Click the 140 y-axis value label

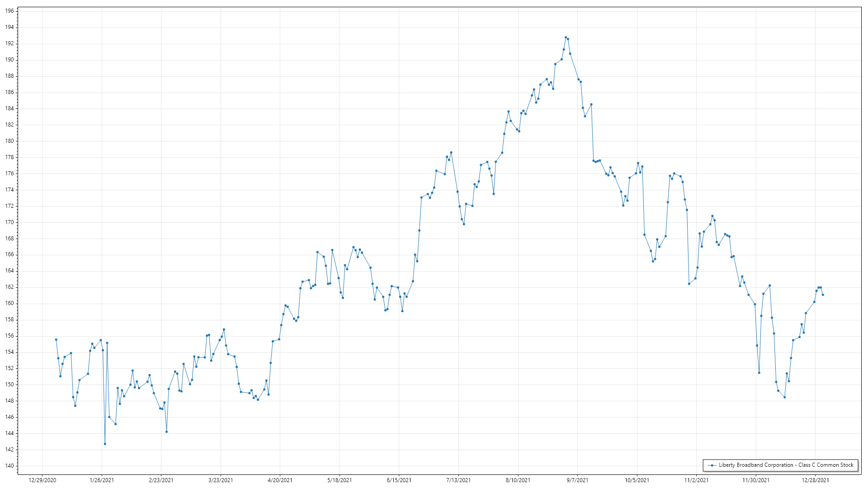9,465
